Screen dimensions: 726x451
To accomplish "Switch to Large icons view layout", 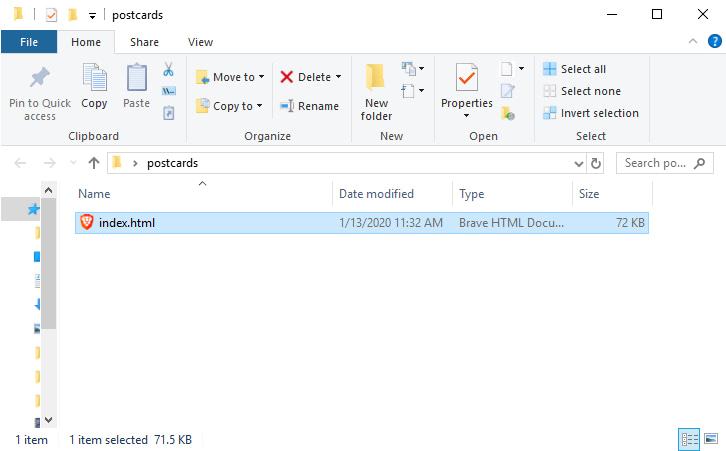I will (711, 438).
